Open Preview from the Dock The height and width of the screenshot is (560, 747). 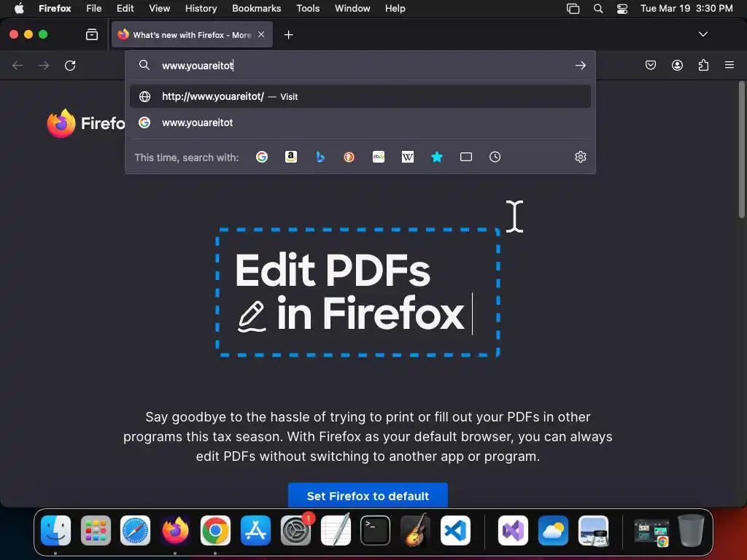pos(593,530)
